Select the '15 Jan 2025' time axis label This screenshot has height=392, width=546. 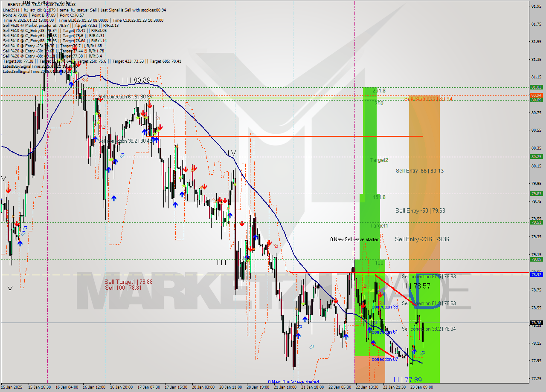click(12, 387)
